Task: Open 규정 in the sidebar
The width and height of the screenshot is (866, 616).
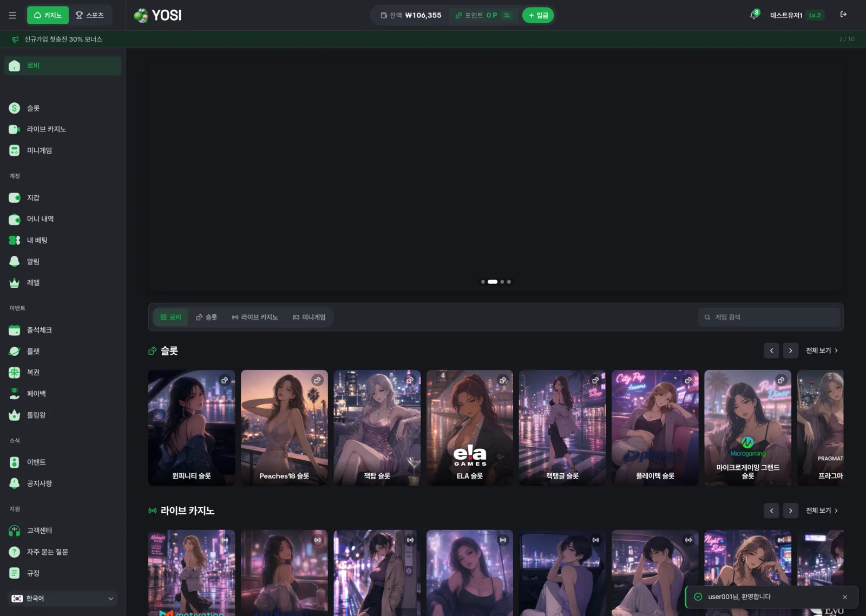Action: [63, 573]
